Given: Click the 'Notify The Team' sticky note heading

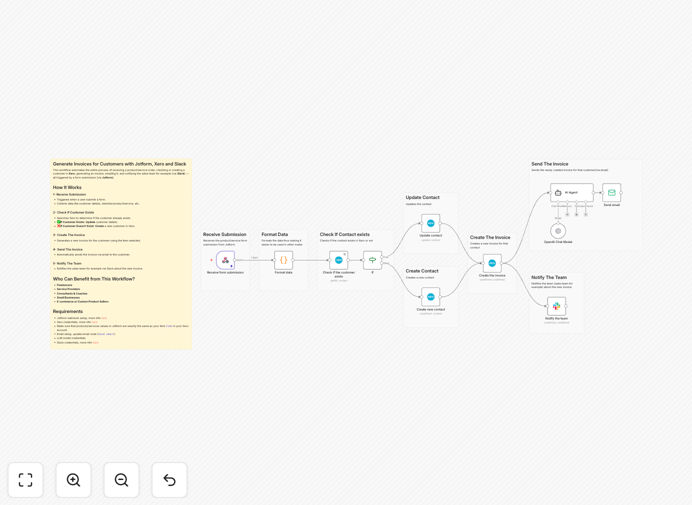Looking at the screenshot, I should [549, 277].
